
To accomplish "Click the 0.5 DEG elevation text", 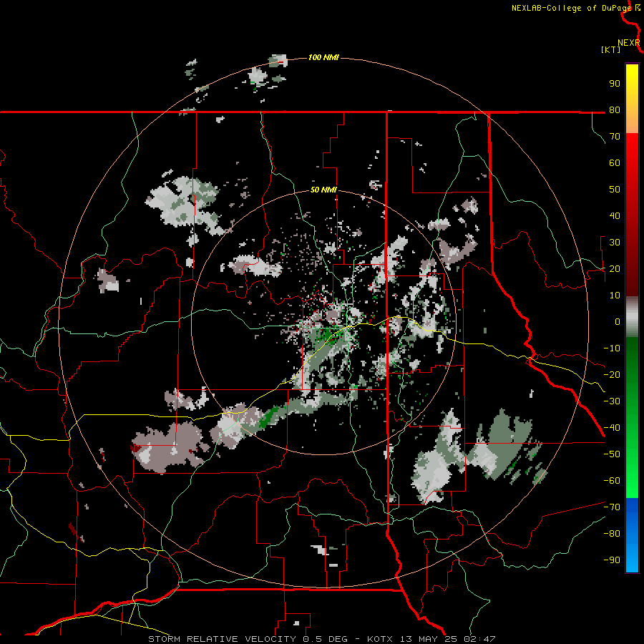I will pos(326,639).
